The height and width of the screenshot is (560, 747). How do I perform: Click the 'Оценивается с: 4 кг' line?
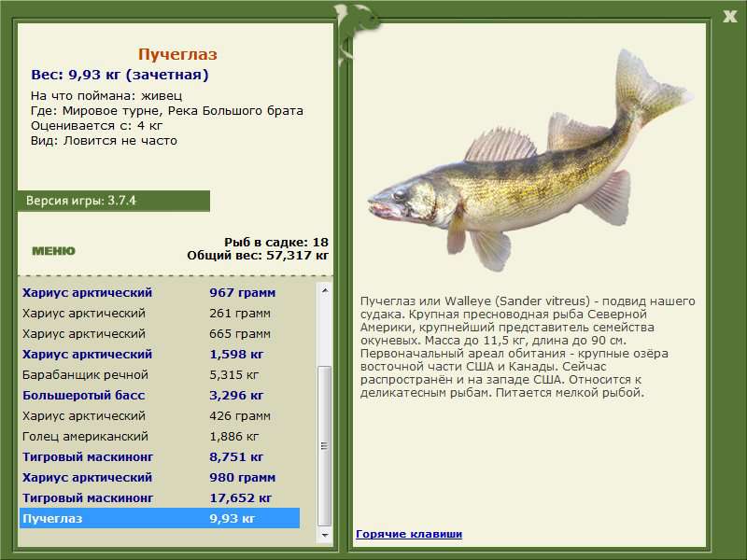point(97,126)
